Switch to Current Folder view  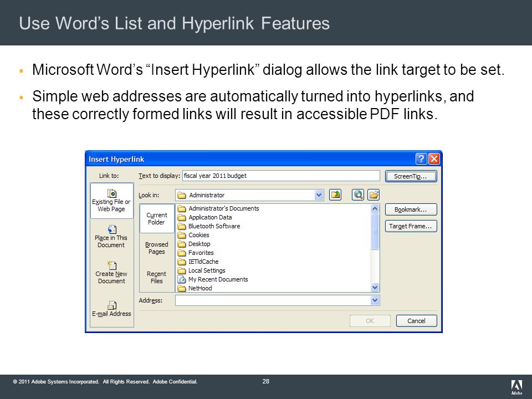click(x=157, y=218)
